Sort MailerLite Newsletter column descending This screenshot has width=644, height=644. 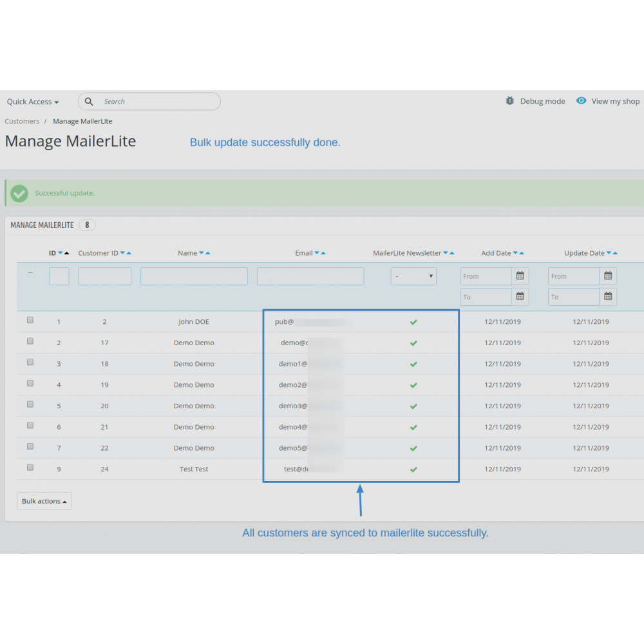click(x=445, y=253)
